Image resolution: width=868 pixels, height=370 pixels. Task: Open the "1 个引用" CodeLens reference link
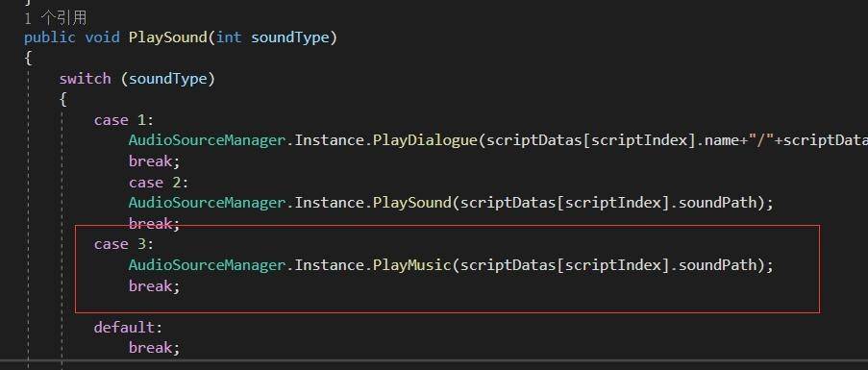pyautogui.click(x=56, y=18)
